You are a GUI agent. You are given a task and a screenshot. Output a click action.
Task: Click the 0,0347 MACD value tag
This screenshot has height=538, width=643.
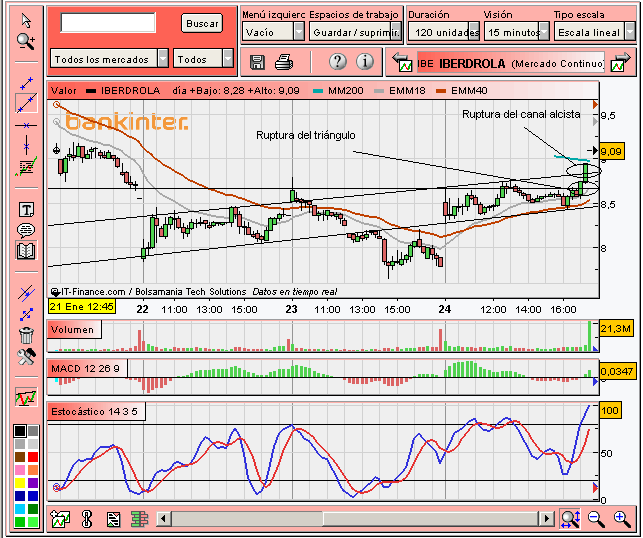tap(617, 371)
